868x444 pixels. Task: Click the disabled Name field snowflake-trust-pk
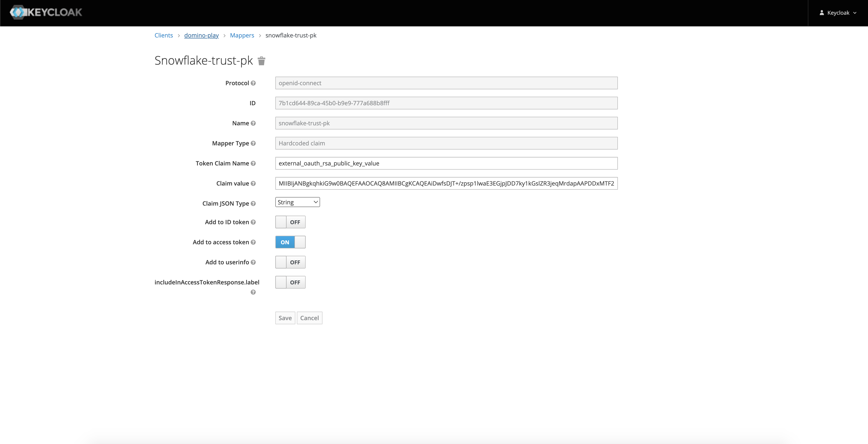(446, 123)
